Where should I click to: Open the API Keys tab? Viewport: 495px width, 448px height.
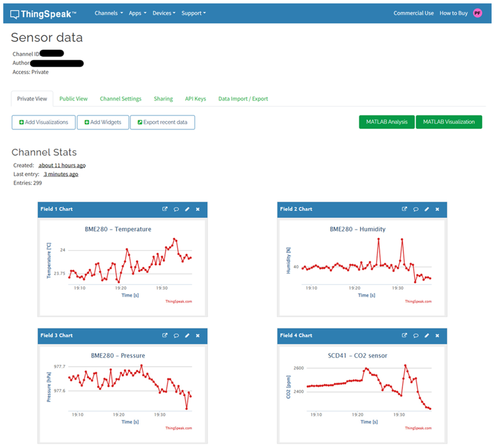click(195, 99)
